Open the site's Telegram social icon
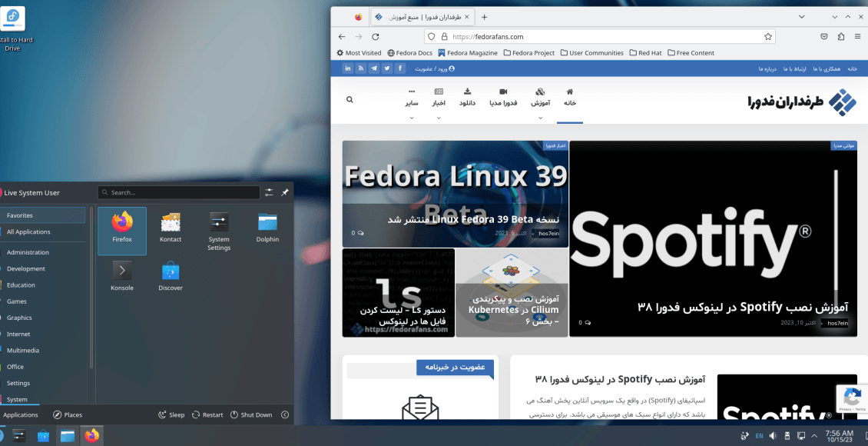Image resolution: width=868 pixels, height=446 pixels. pyautogui.click(x=374, y=68)
